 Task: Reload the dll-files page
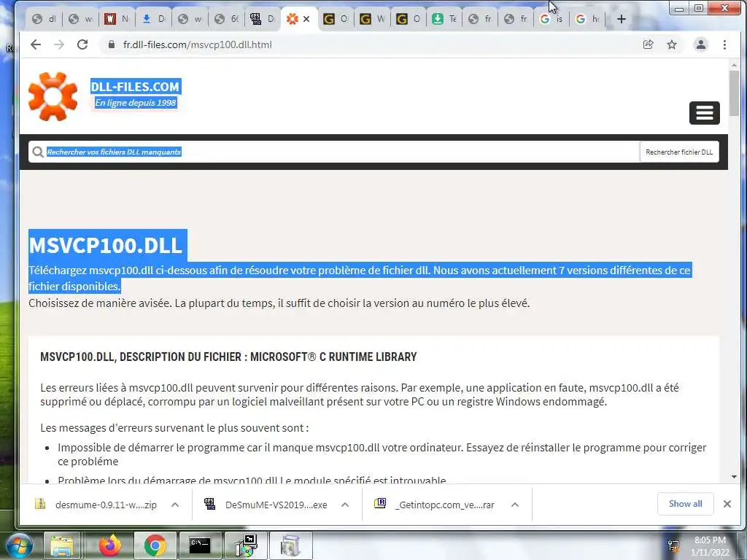(82, 44)
